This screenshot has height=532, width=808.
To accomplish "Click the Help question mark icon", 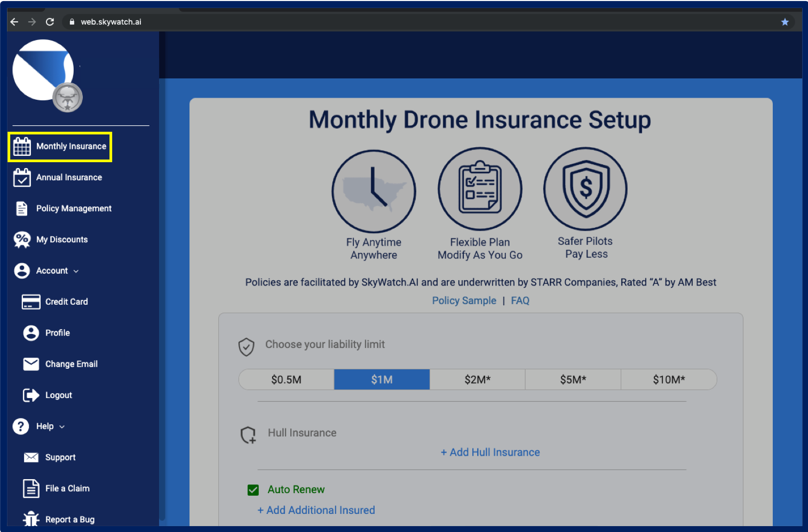I will (x=21, y=426).
